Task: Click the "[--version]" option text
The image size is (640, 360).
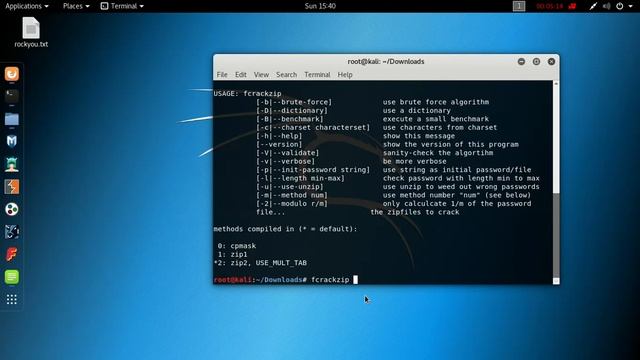Action: [279, 144]
